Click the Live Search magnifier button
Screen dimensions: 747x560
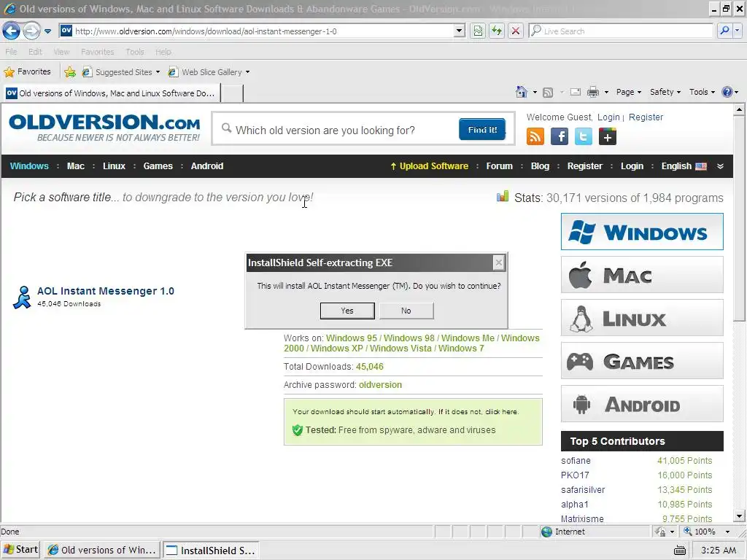pos(724,31)
